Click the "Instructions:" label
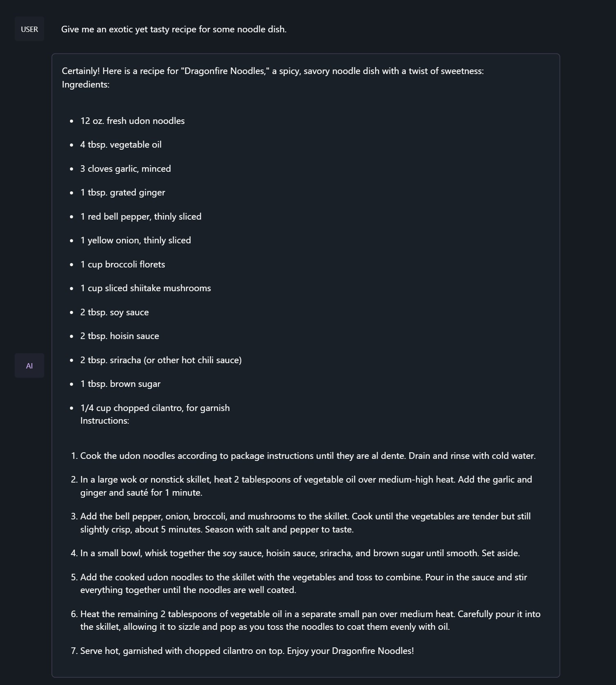The width and height of the screenshot is (616, 685). pos(105,421)
